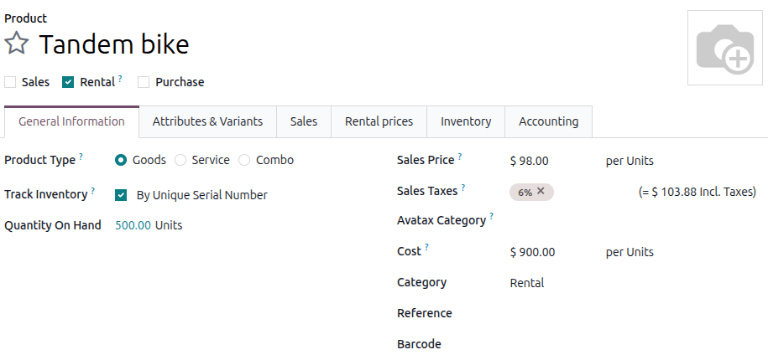Select Combo product type
Image resolution: width=768 pixels, height=360 pixels.
click(244, 160)
